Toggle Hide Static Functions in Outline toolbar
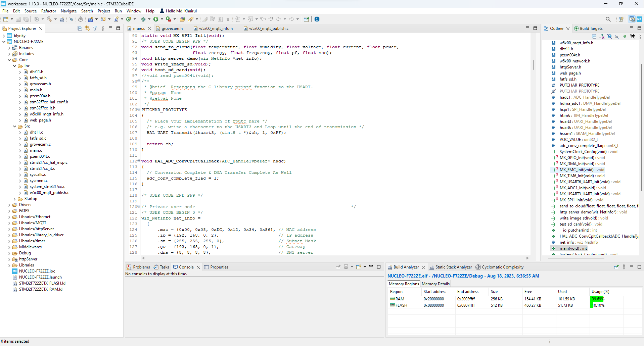644x346 pixels. tap(617, 36)
